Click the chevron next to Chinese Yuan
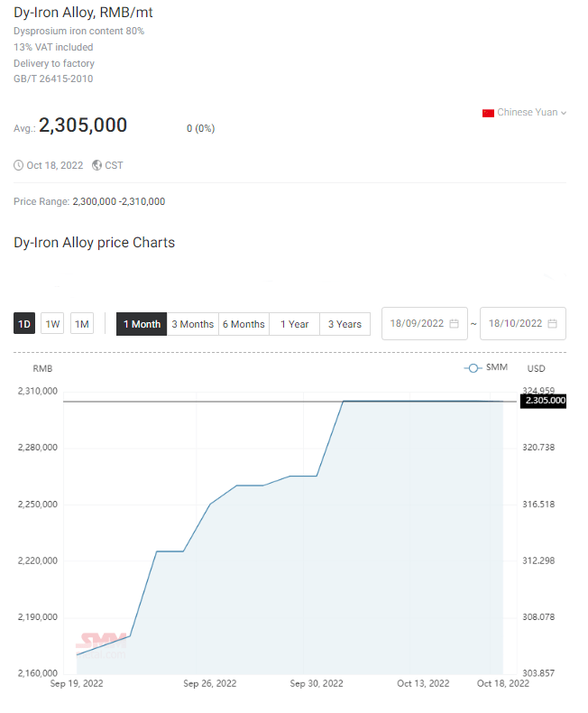The width and height of the screenshot is (588, 713). point(564,113)
